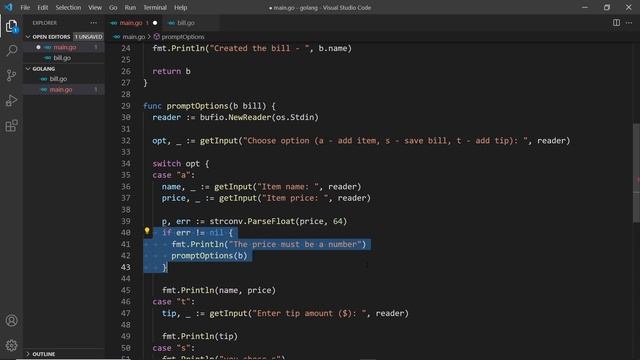Open the Edit menu
Viewport: 640px width, 360px height.
point(42,7)
